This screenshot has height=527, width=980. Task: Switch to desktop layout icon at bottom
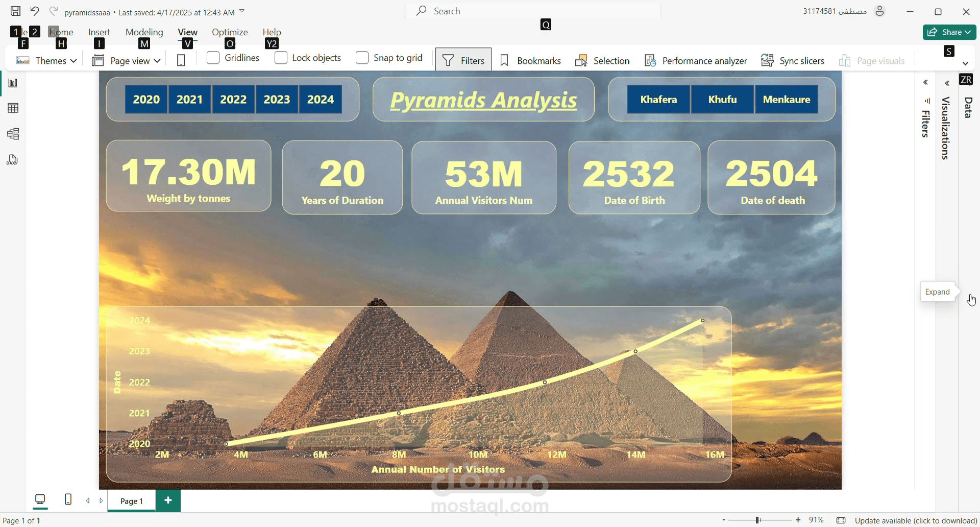click(40, 500)
